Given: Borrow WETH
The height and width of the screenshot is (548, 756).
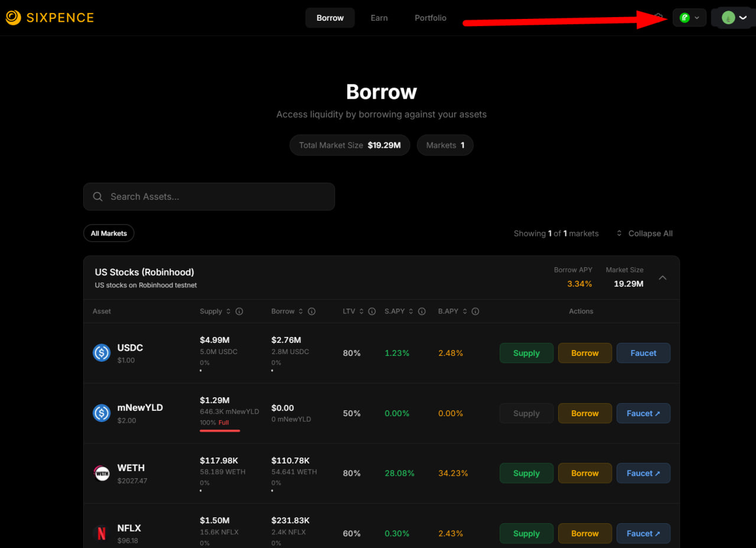Looking at the screenshot, I should [x=585, y=473].
